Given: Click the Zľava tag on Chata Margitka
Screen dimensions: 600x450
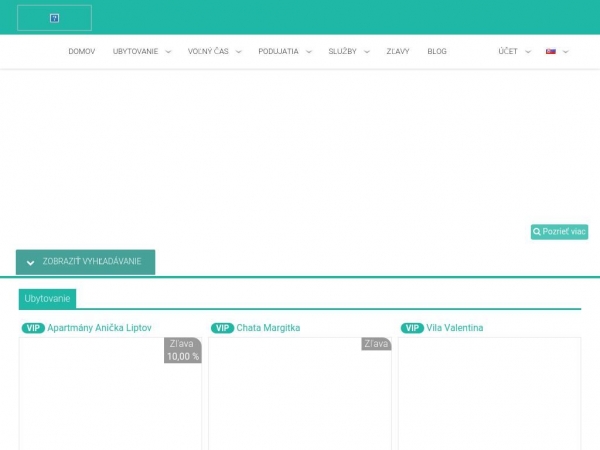Looking at the screenshot, I should (376, 344).
